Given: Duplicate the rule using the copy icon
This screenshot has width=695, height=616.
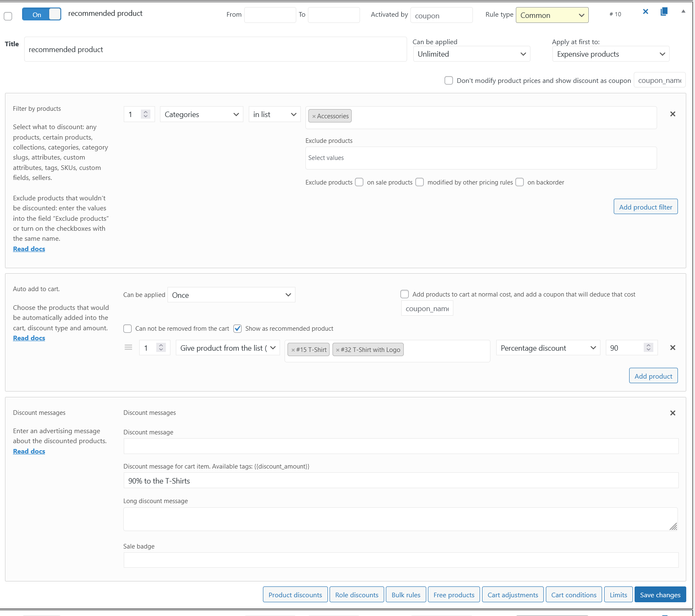Looking at the screenshot, I should (x=664, y=12).
